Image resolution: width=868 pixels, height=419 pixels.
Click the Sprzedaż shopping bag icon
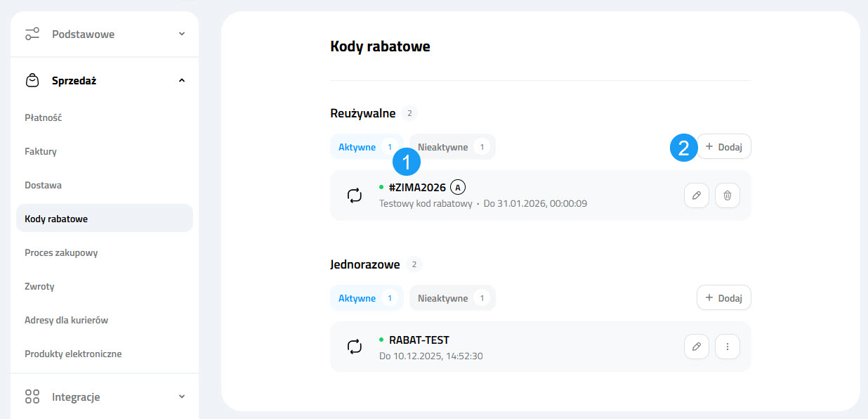tap(32, 81)
